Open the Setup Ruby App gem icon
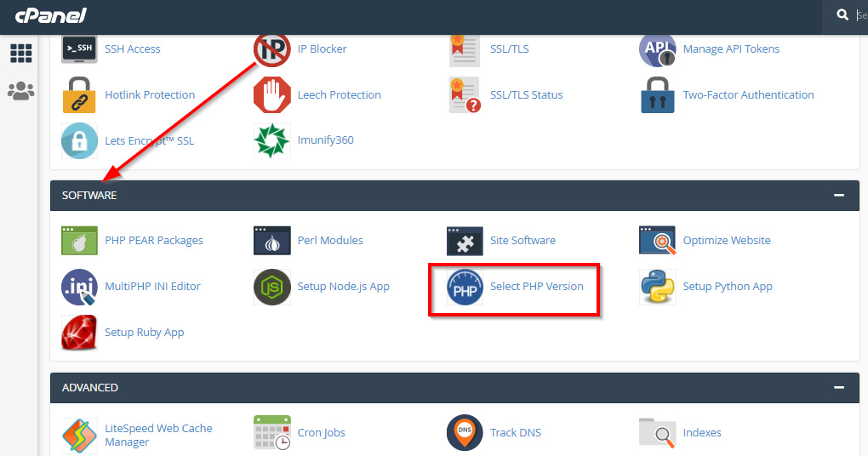The width and height of the screenshot is (868, 456). pos(79,333)
